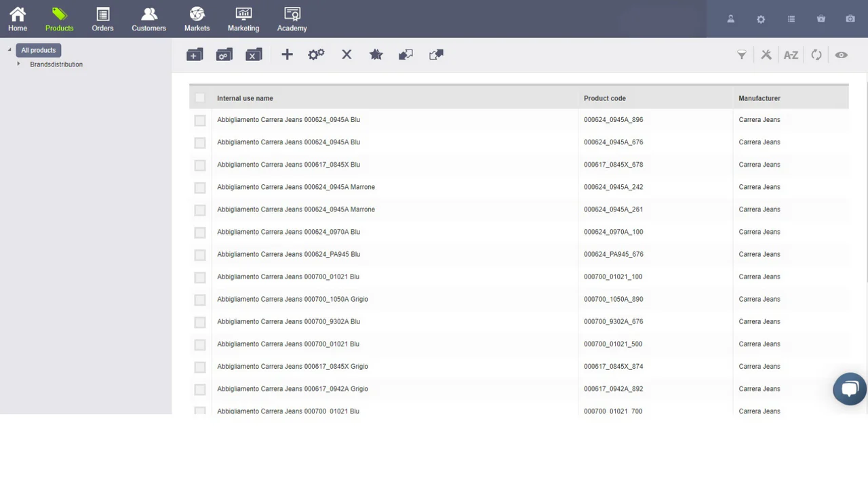This screenshot has height=488, width=868.
Task: Open the Orders section
Action: point(102,19)
